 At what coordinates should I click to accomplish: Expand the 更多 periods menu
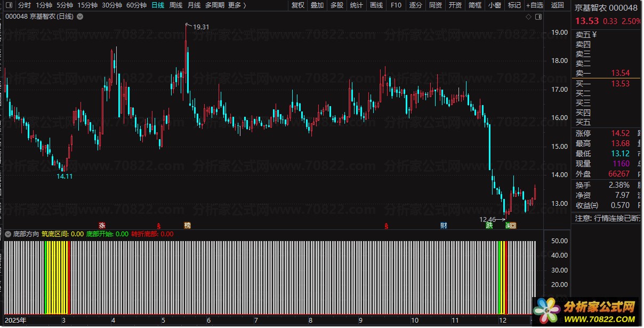237,5
